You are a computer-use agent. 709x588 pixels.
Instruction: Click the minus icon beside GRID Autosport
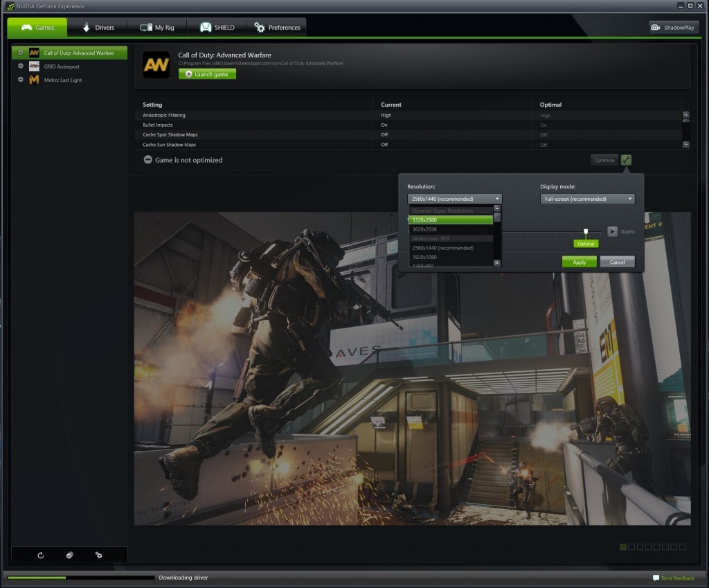coord(21,66)
